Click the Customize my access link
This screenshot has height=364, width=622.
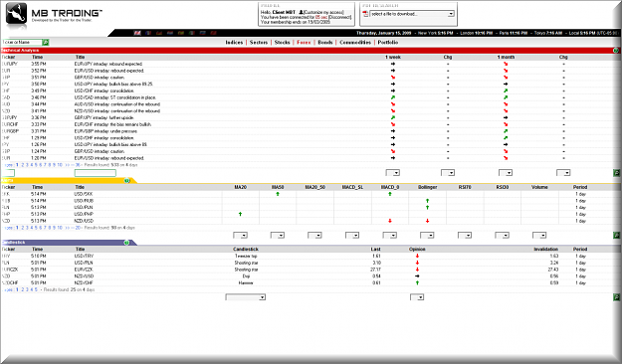click(x=324, y=12)
